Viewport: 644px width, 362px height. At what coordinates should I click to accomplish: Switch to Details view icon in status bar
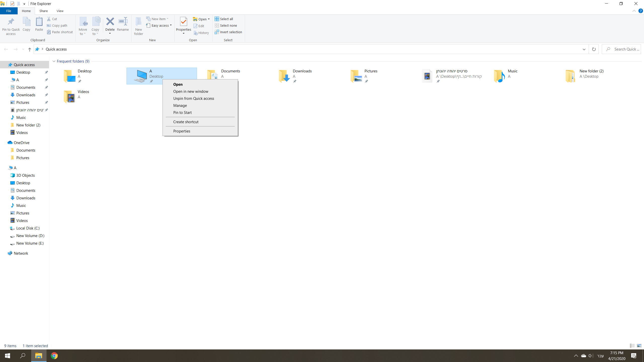point(632,346)
